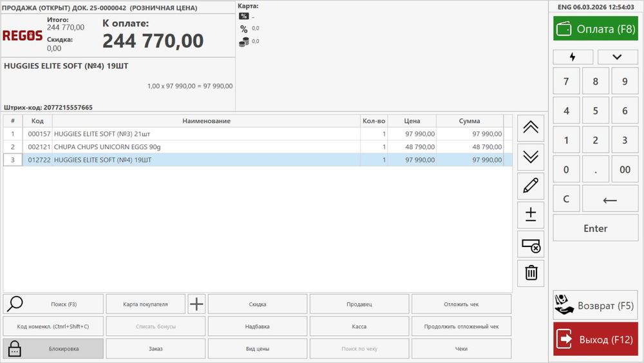Viewport: 644px width, 363px height.
Task: Tap keypad digit 0
Action: (x=566, y=170)
